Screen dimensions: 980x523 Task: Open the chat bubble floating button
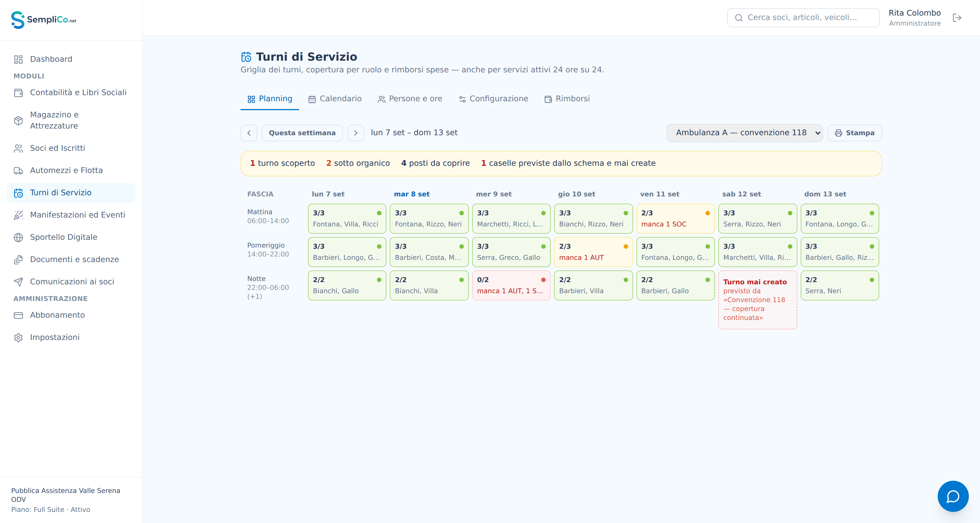coord(953,496)
